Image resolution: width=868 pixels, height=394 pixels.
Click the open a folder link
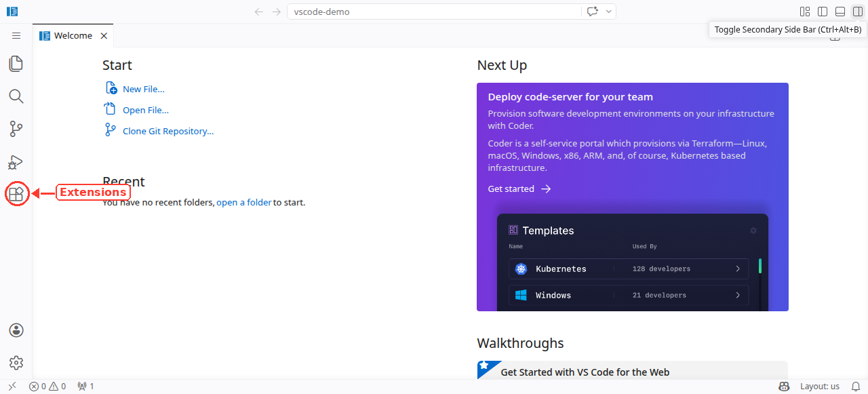coord(244,202)
